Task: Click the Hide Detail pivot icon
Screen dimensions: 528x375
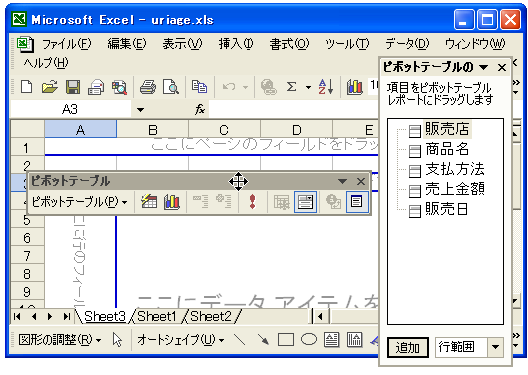Action: [200, 202]
